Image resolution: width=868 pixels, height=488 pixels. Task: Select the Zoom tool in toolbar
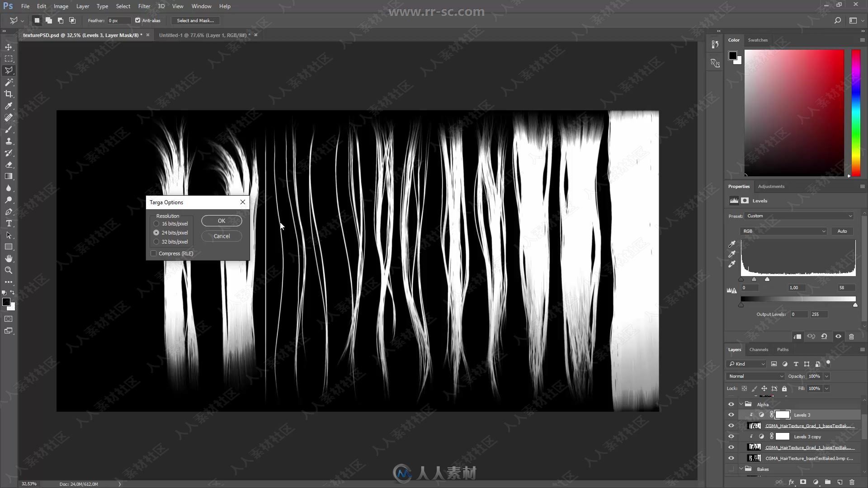8,270
